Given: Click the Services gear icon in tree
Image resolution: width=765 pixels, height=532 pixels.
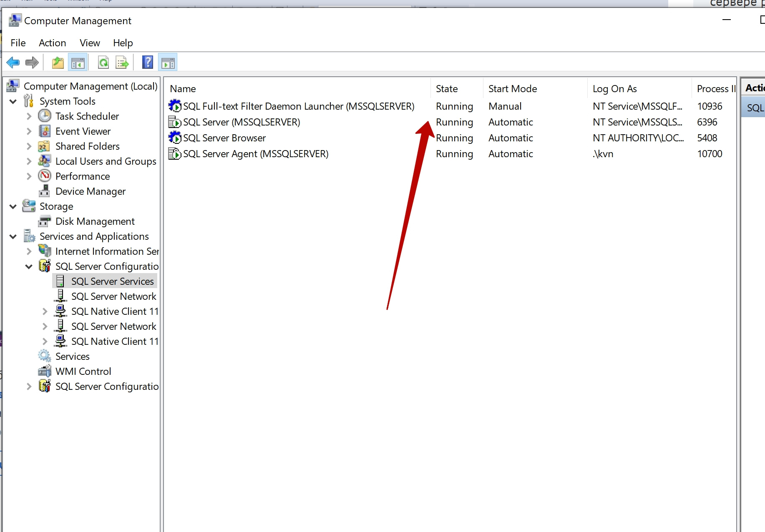Looking at the screenshot, I should coord(45,356).
